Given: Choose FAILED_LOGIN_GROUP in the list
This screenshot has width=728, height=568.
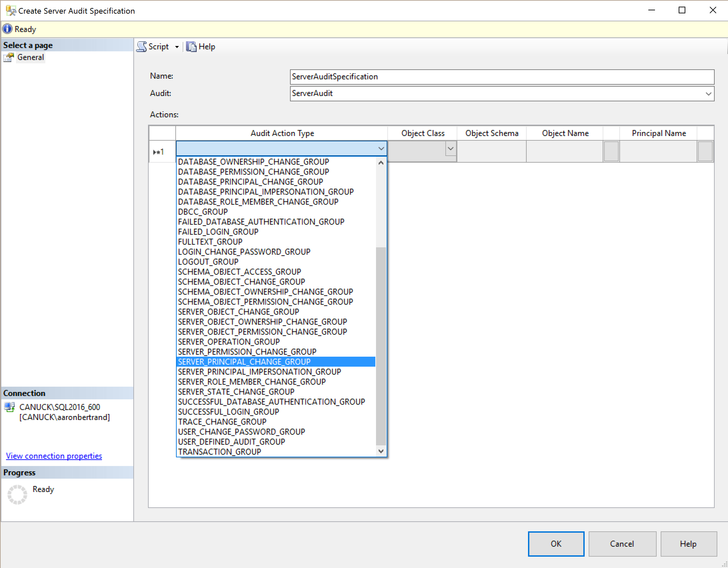Looking at the screenshot, I should (218, 232).
